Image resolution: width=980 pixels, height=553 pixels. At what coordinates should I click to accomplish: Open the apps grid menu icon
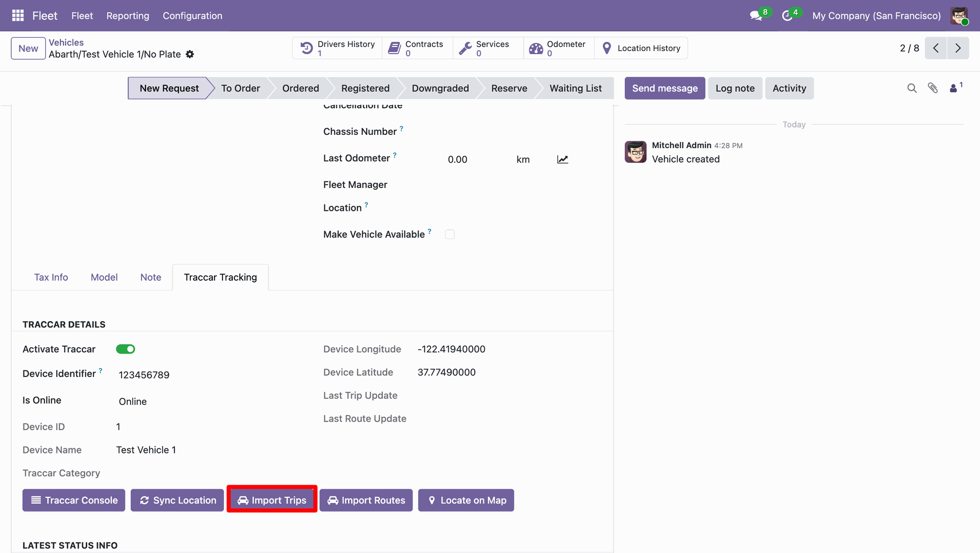point(18,15)
